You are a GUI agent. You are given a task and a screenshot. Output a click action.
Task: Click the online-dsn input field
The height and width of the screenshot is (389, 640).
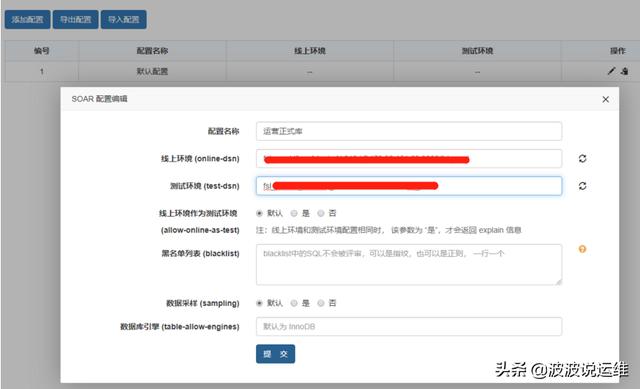[409, 158]
